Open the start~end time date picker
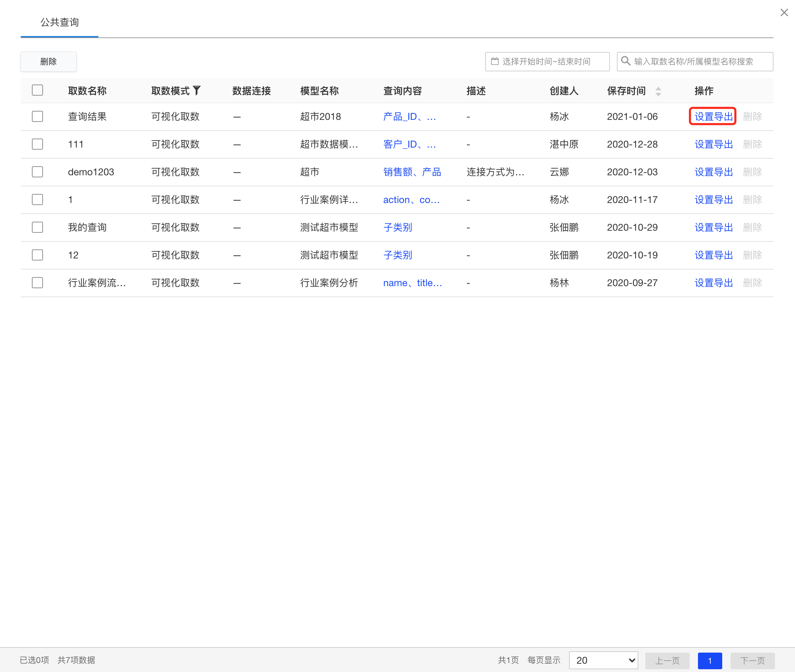The height and width of the screenshot is (672, 795). click(x=547, y=61)
